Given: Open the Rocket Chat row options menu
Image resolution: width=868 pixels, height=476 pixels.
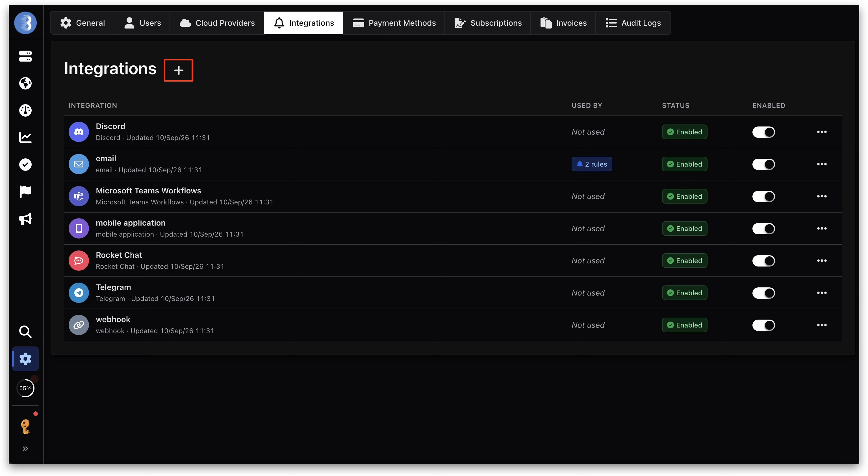Looking at the screenshot, I should click(822, 261).
